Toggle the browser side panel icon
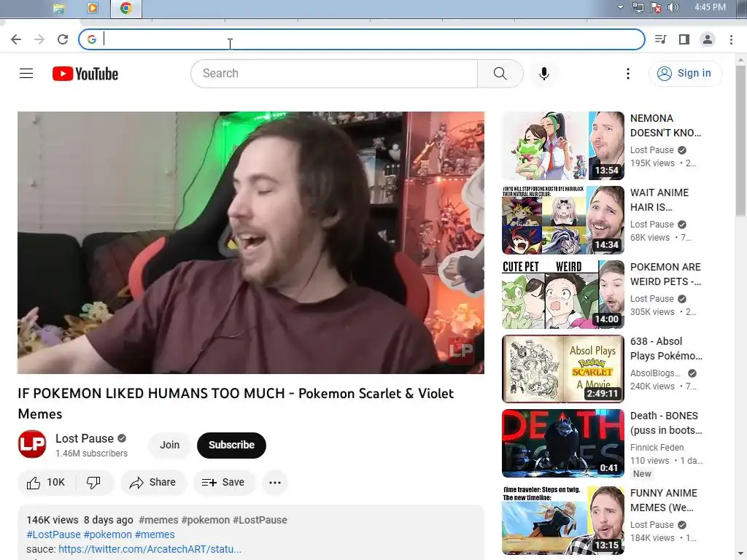Screen dimensions: 747x560 [x=684, y=39]
